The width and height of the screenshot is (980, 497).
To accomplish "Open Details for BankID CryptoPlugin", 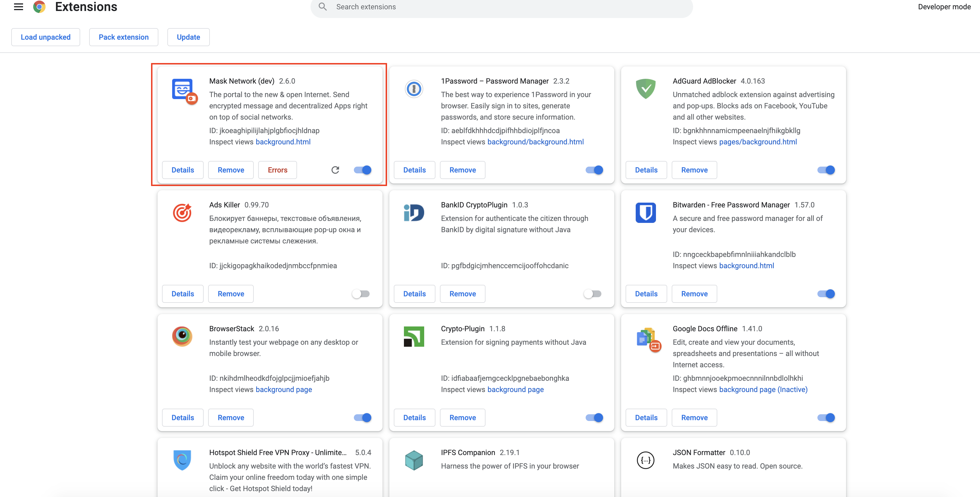I will [414, 294].
